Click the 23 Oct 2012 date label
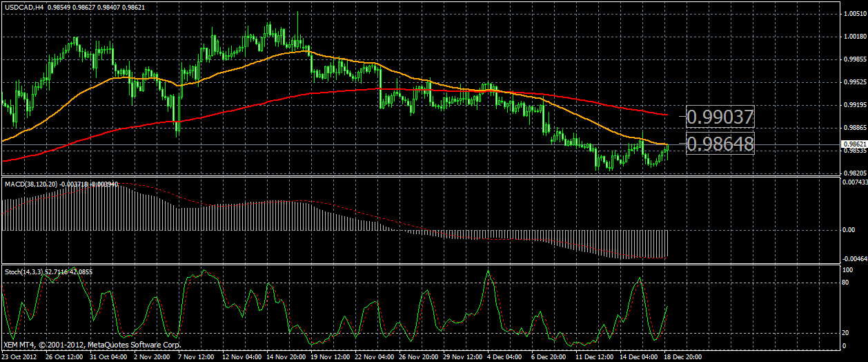 (x=21, y=356)
